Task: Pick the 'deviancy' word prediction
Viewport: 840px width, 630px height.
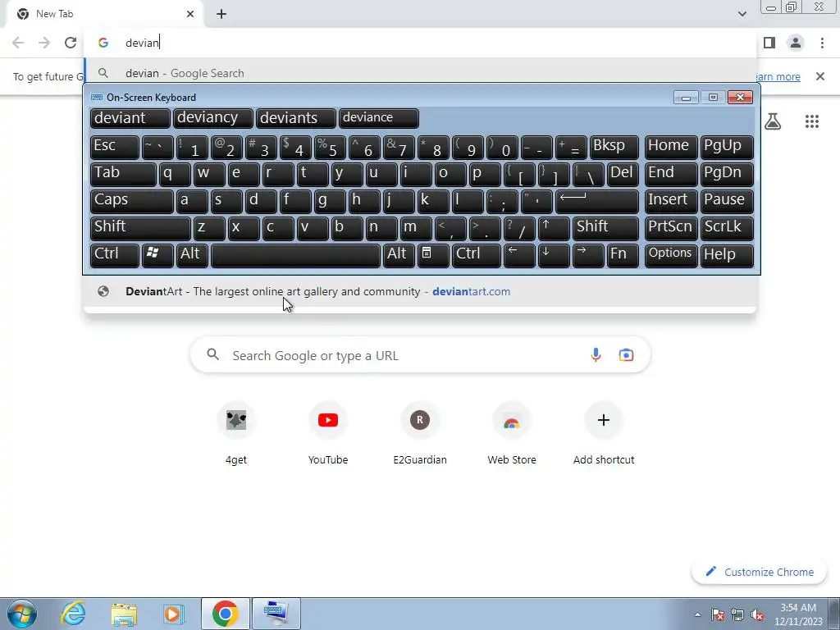Action: (x=213, y=118)
